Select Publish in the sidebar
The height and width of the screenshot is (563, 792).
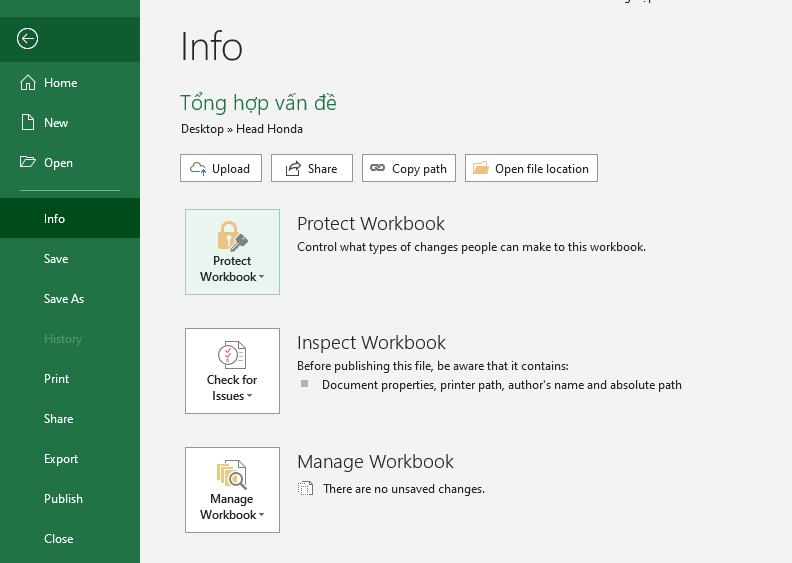click(x=63, y=499)
